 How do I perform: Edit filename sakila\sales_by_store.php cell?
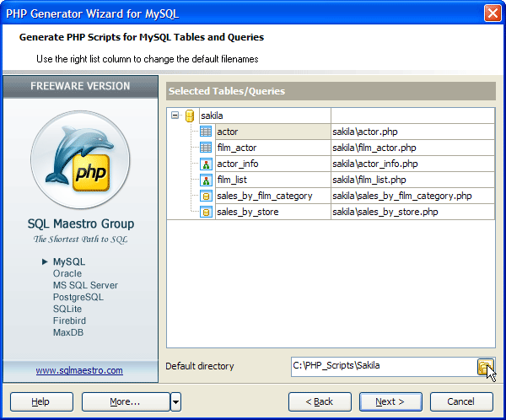(x=412, y=212)
